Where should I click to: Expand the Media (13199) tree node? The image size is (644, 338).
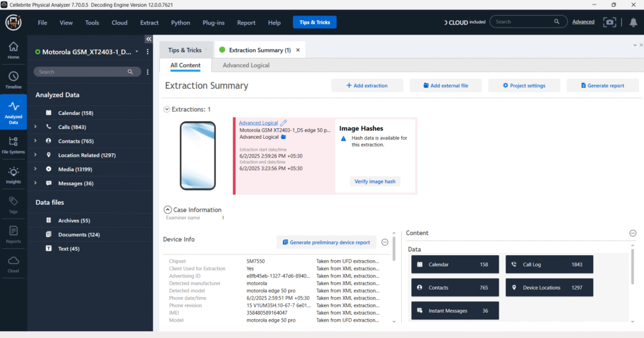coord(35,169)
